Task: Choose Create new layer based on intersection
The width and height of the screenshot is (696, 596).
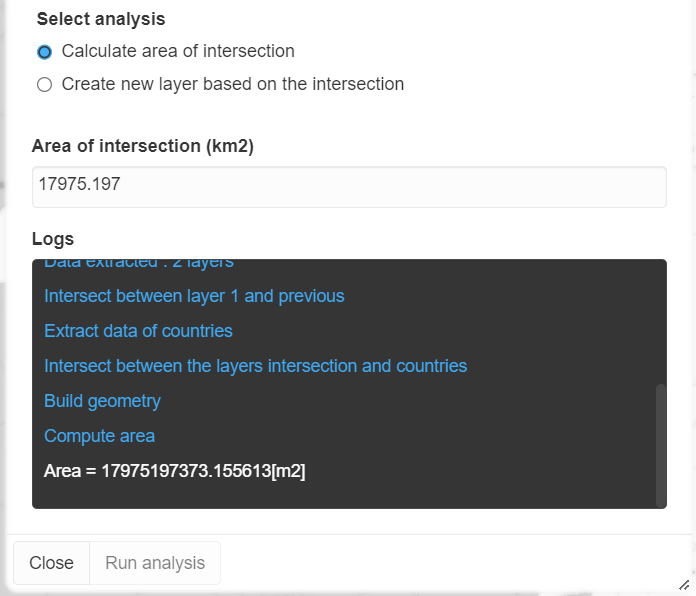Action: click(44, 85)
